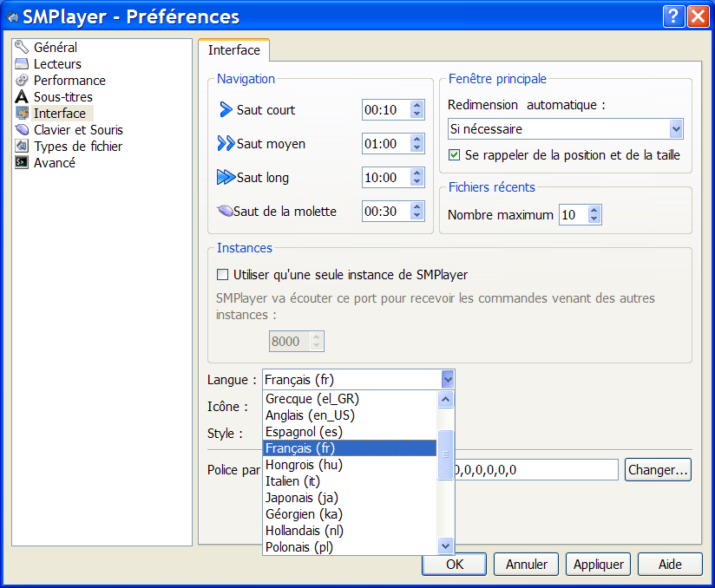Open the Général preferences section

tap(56, 47)
